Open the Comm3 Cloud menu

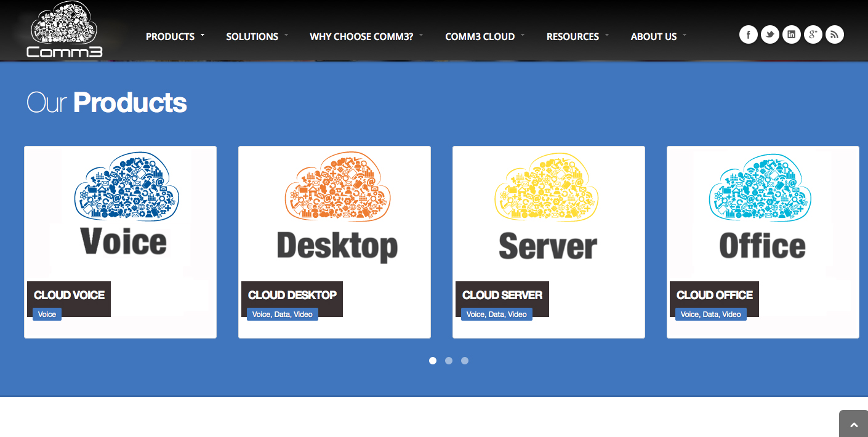pos(480,36)
